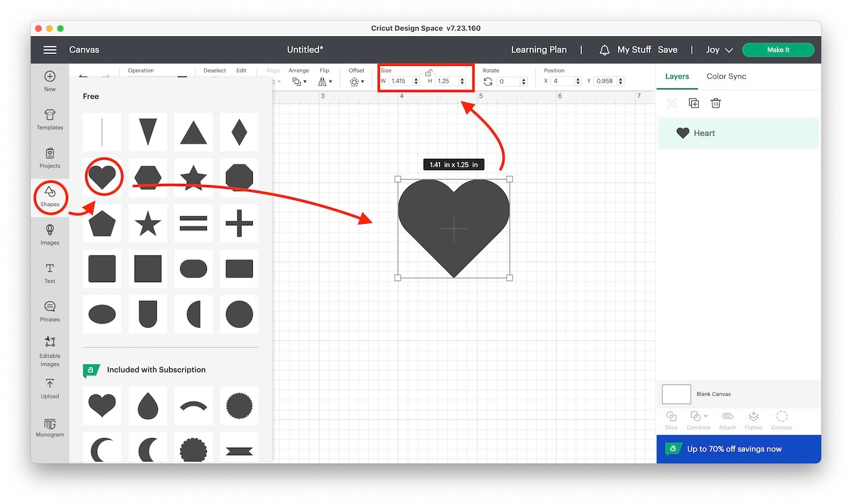Viewport: 852px width, 504px height.
Task: Add the plus sign shape
Action: (239, 223)
